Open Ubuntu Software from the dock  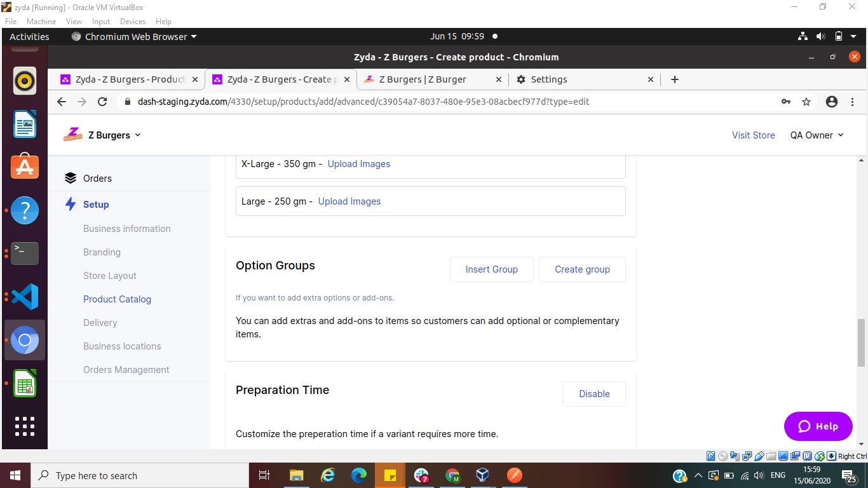pos(25,167)
